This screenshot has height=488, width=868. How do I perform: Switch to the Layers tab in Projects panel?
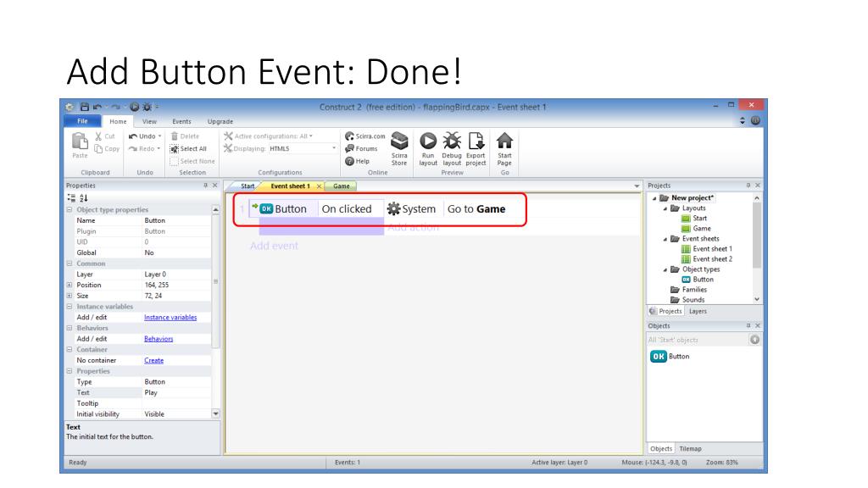click(698, 311)
